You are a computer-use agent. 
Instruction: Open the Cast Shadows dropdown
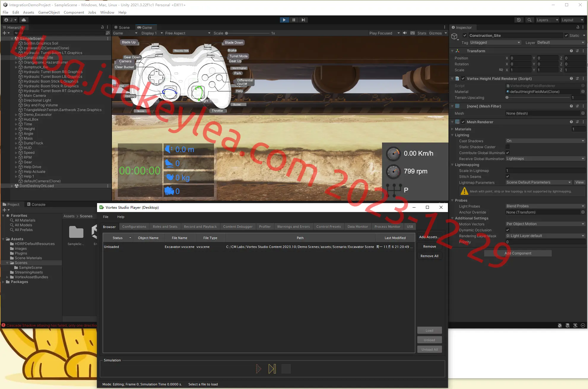pyautogui.click(x=545, y=141)
